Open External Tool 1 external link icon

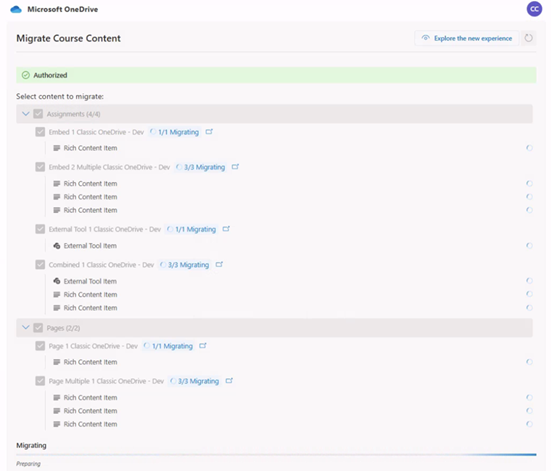[226, 229]
